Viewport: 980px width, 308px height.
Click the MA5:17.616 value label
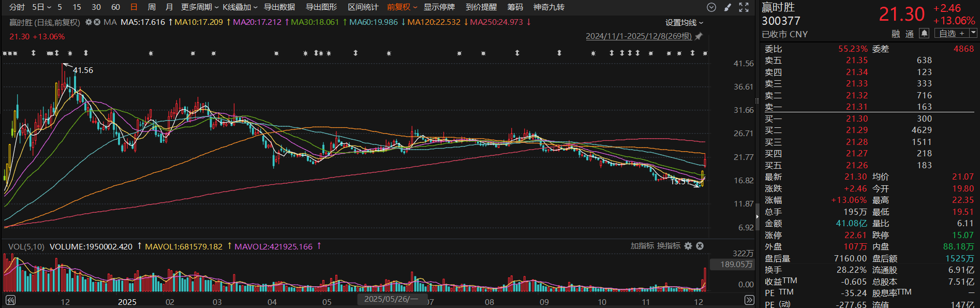(x=143, y=22)
